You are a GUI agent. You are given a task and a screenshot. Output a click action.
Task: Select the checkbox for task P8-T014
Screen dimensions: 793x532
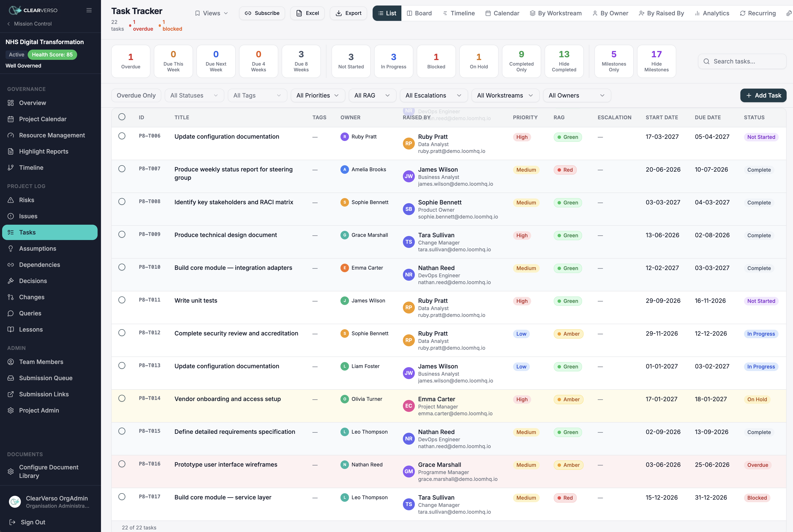[x=122, y=398]
